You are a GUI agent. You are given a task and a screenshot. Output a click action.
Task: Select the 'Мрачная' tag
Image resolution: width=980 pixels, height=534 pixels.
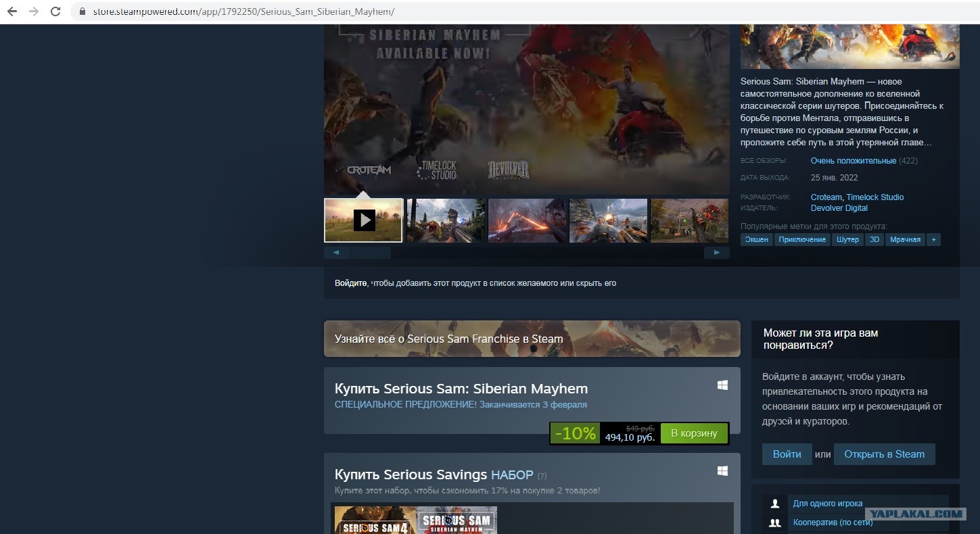(905, 240)
